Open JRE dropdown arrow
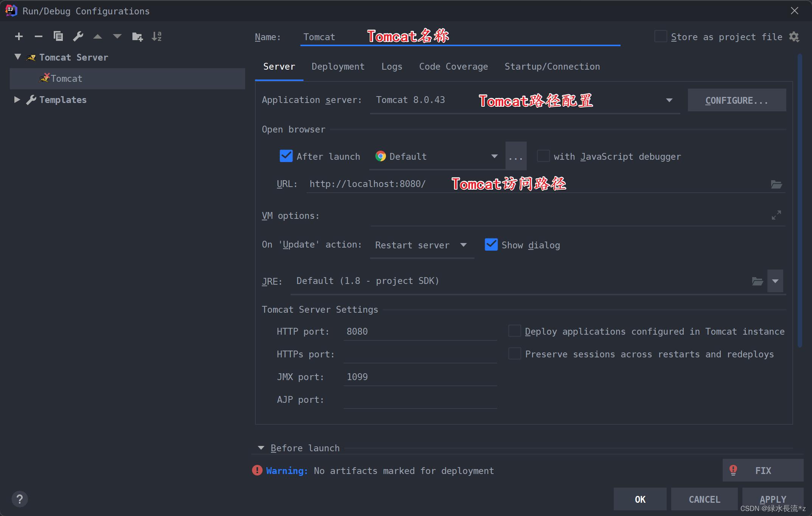Viewport: 812px width, 516px height. [x=775, y=281]
